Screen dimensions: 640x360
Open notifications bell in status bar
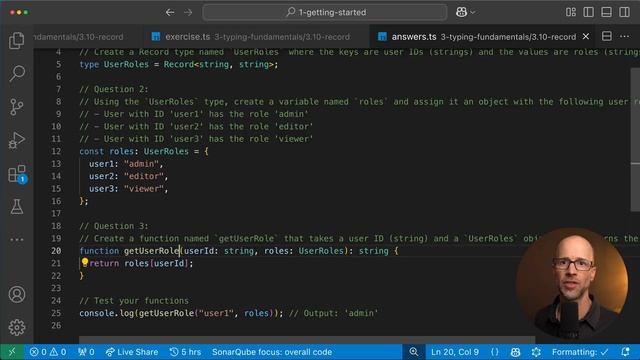tap(625, 352)
